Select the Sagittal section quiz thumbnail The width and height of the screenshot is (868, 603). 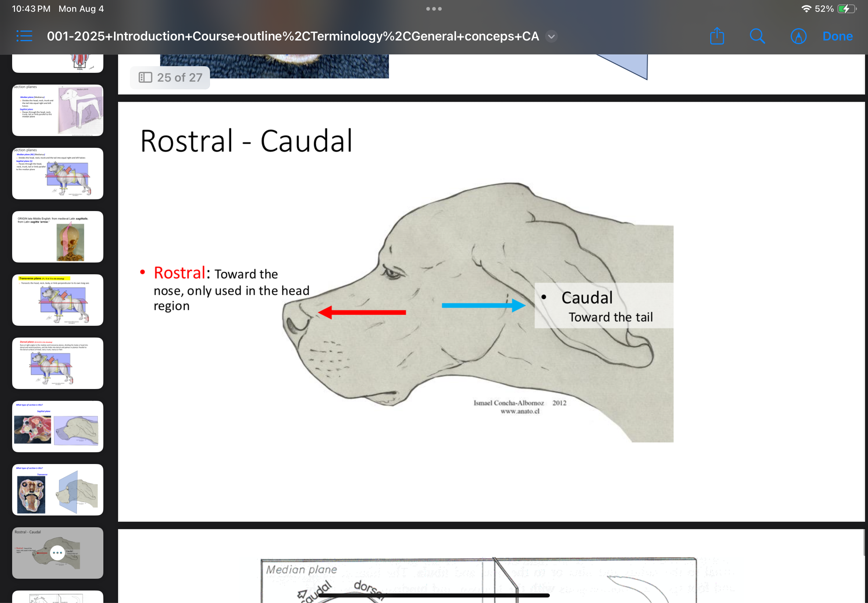(57, 427)
